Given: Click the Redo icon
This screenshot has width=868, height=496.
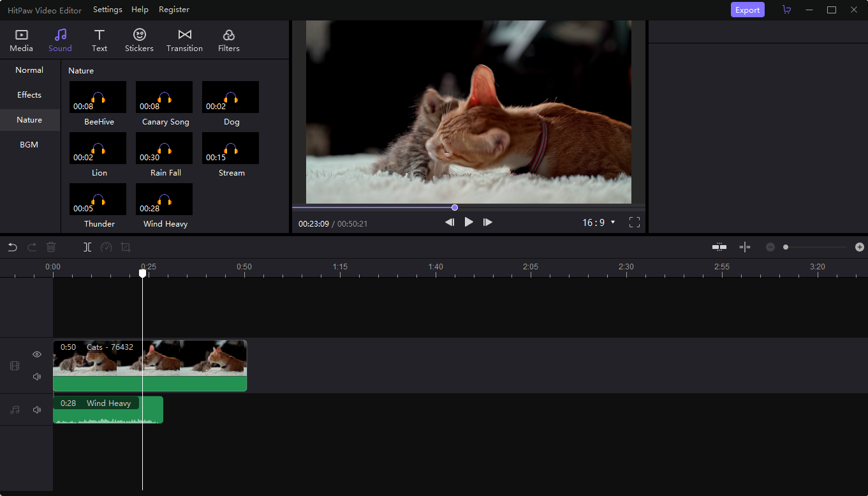Looking at the screenshot, I should [x=32, y=247].
